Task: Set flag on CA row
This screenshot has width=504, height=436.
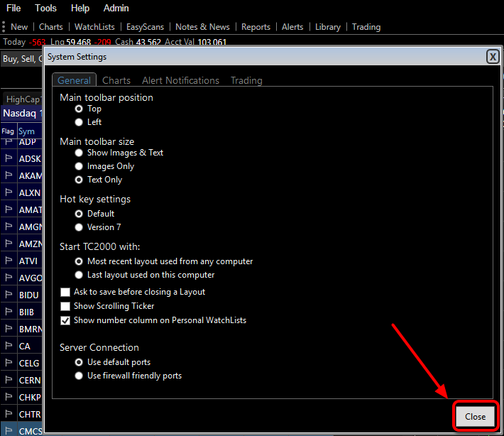Action: pos(9,346)
